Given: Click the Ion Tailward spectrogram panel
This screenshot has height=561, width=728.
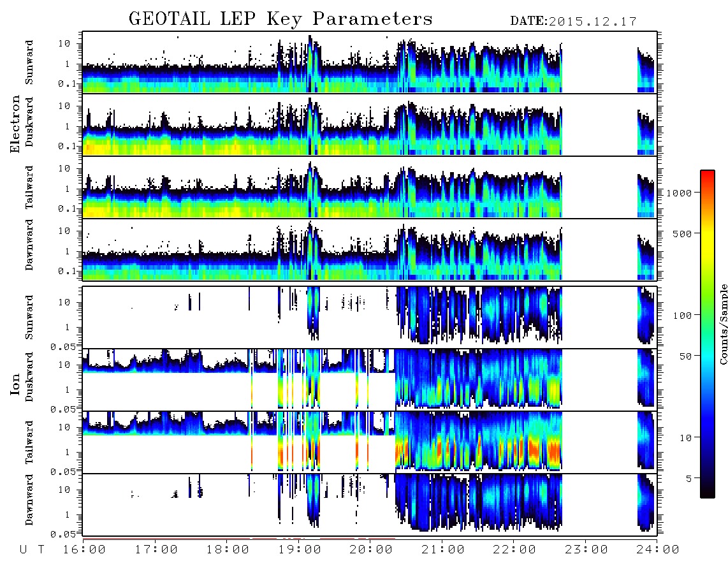Looking at the screenshot, I should point(370,442).
